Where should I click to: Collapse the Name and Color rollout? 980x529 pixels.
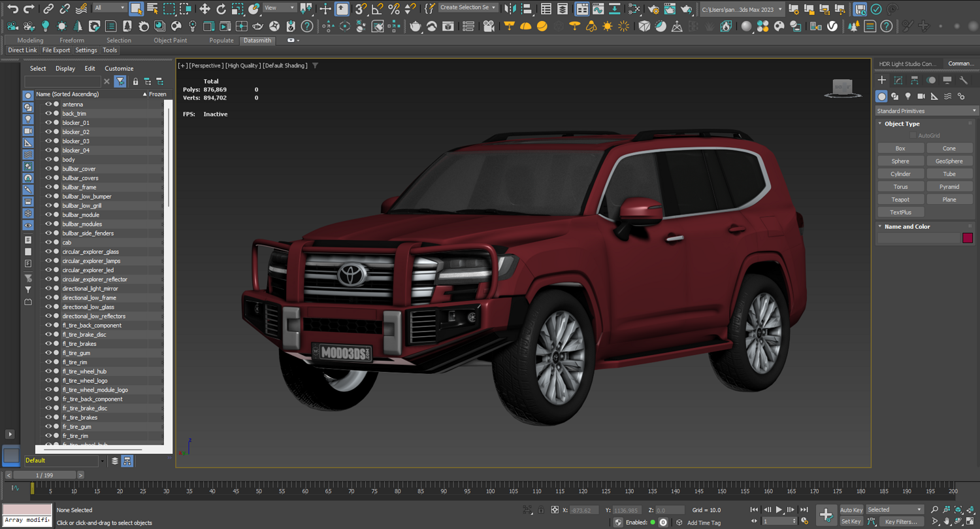click(x=880, y=227)
